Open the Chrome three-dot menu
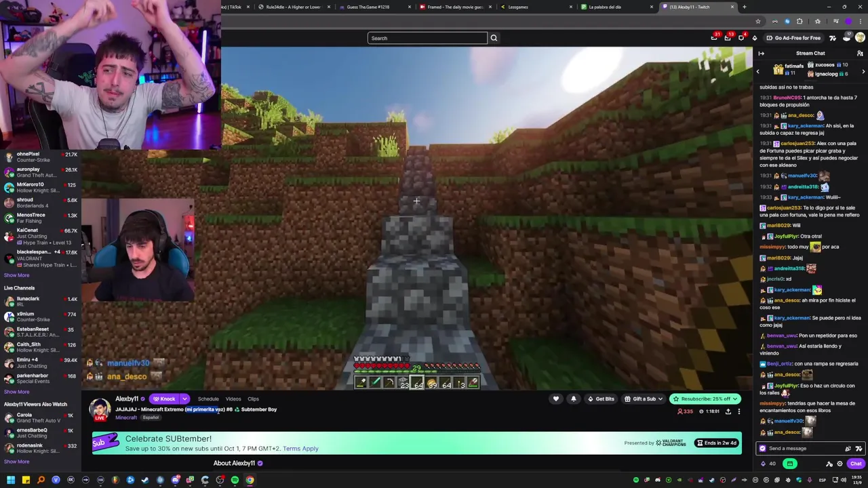Screen dimensions: 868x488 861,21
